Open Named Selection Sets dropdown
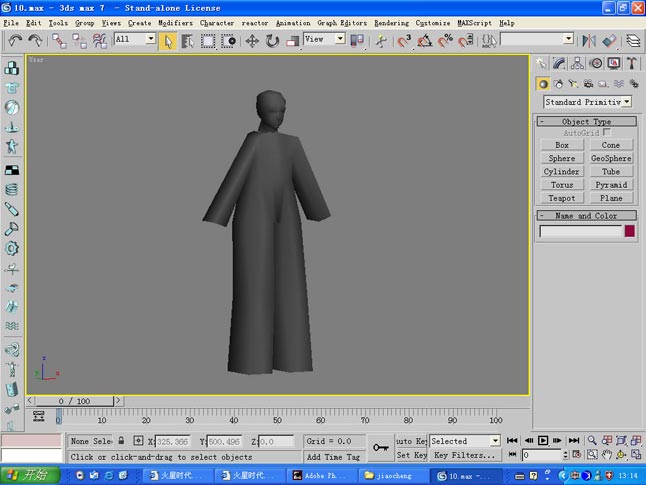The image size is (646, 485). (569, 39)
